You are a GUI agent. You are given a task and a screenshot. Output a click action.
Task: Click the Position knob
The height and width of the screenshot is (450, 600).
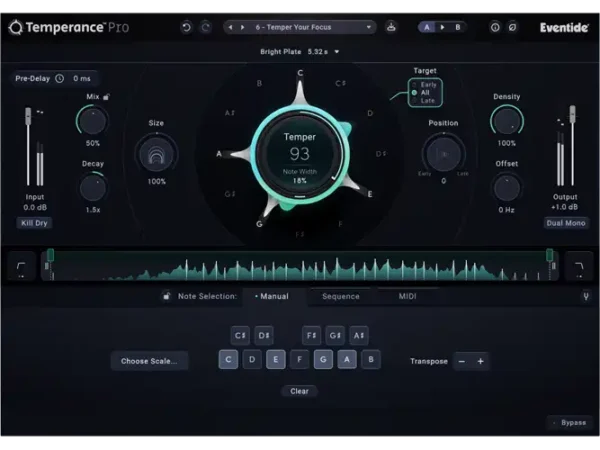[x=443, y=154]
